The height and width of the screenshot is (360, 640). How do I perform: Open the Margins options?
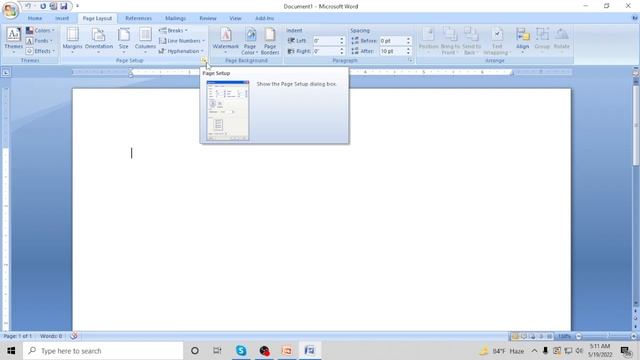coord(72,41)
